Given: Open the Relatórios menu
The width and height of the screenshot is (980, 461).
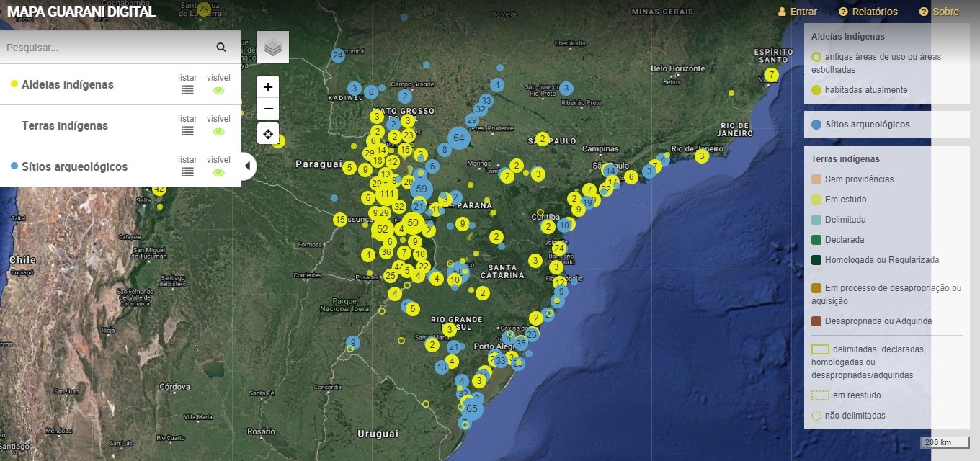Looking at the screenshot, I should click(x=868, y=12).
